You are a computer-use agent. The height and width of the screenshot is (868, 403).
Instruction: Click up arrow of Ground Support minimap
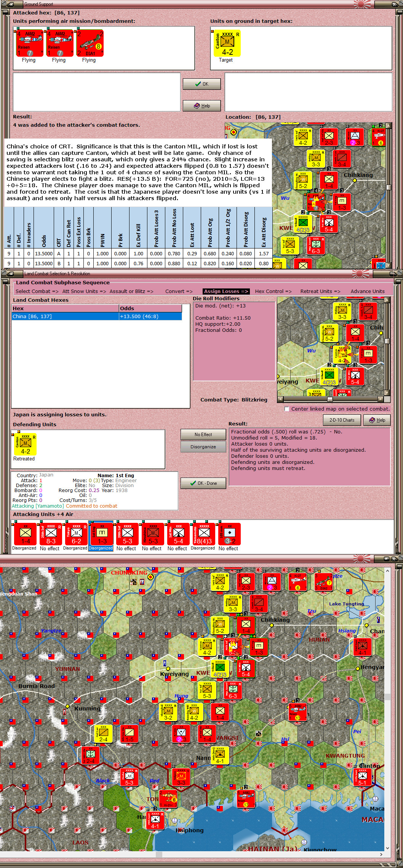[389, 125]
